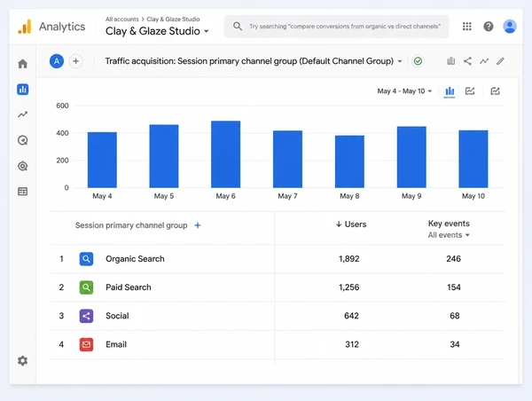Screen dimensions: 532x401
Task: Go to Home in sidebar
Action: pos(23,64)
